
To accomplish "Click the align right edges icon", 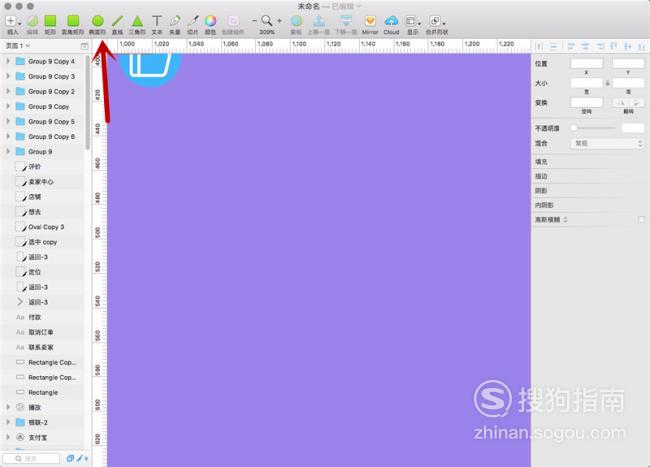I will point(600,46).
